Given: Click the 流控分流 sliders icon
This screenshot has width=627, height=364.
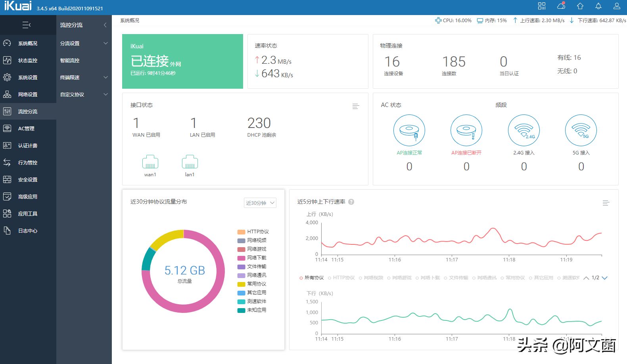Looking at the screenshot, I should click(7, 111).
